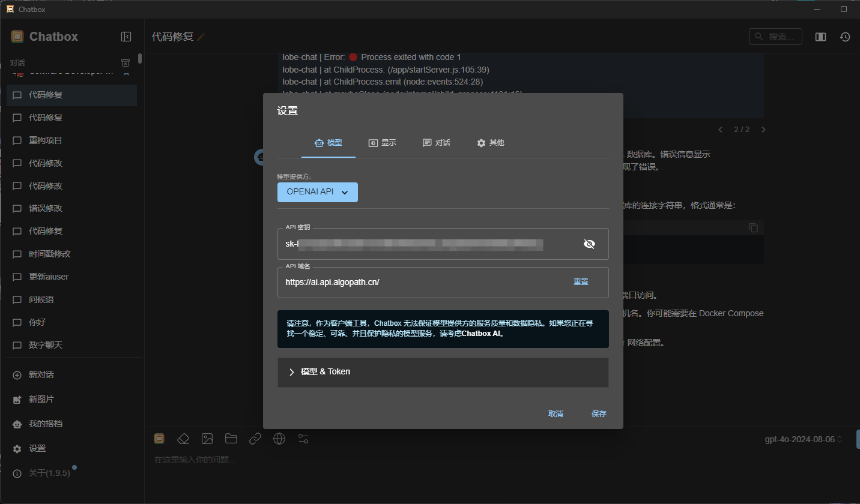Minimize the Chatbox window
Image resolution: width=860 pixels, height=504 pixels.
[x=817, y=9]
